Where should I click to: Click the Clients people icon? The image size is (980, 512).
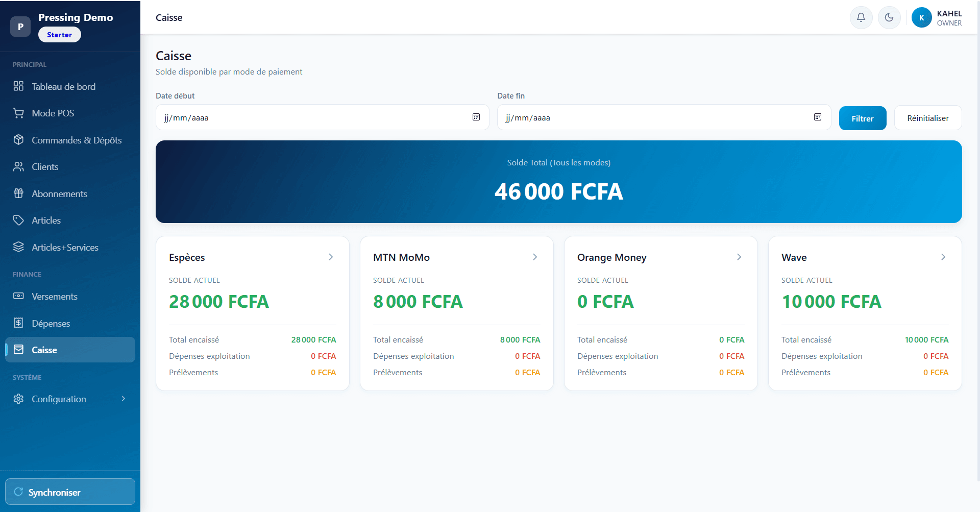[18, 166]
